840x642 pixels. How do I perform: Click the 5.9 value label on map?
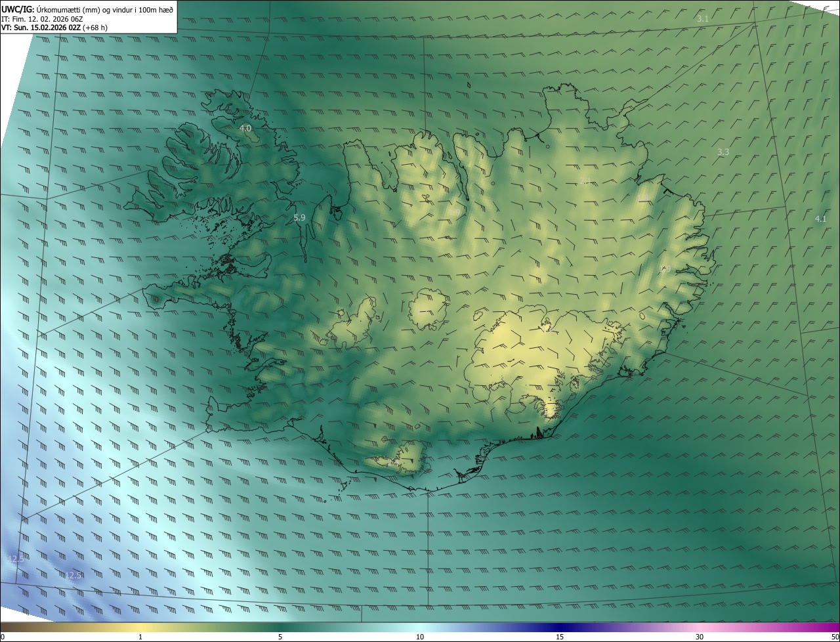299,217
